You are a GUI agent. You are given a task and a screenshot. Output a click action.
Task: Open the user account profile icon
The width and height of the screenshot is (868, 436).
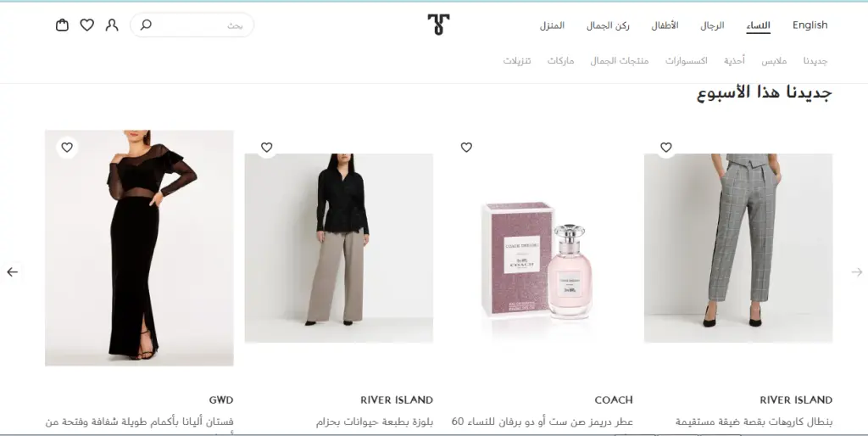[112, 25]
